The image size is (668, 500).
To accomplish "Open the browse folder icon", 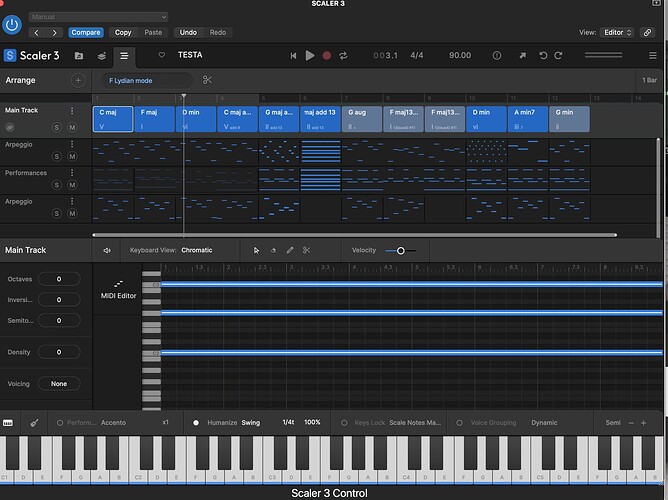I will 79,56.
